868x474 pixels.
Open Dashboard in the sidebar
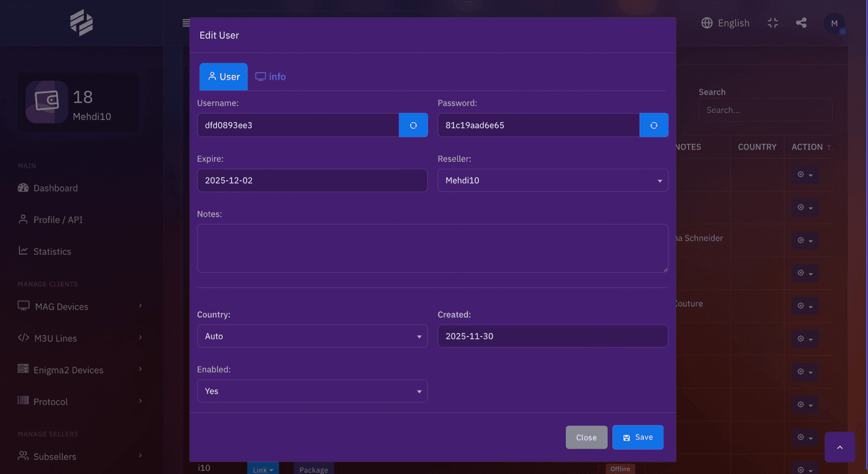coord(55,188)
